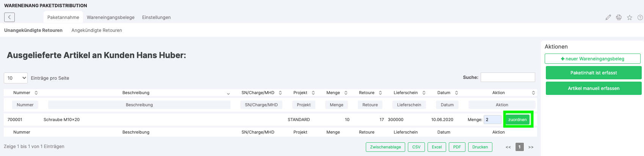Export table via Excel button

click(437, 147)
